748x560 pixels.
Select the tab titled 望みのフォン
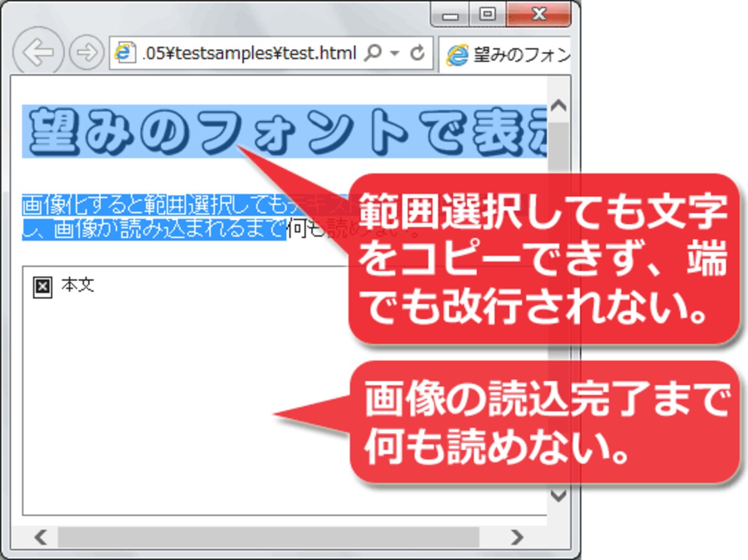point(506,55)
